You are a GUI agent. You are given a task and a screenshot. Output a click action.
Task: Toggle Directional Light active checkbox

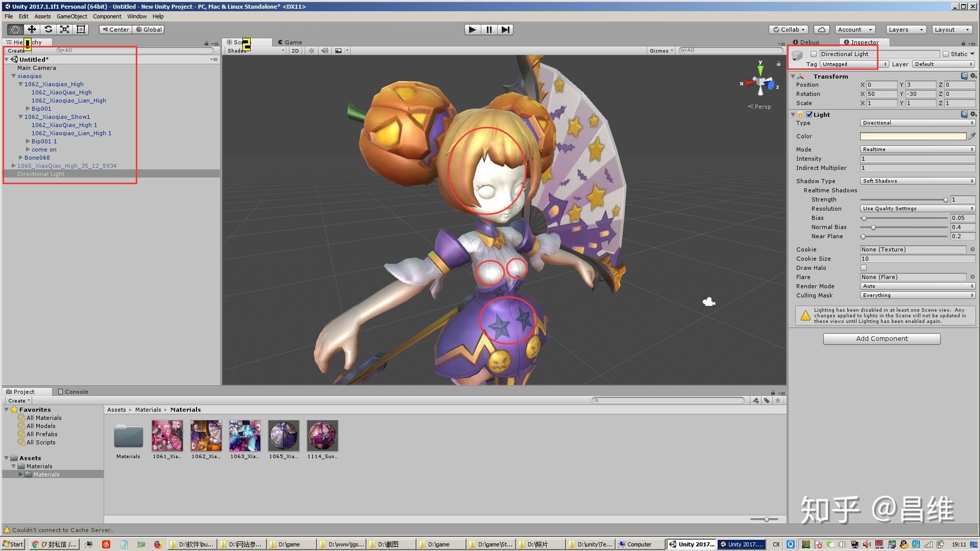click(x=813, y=54)
